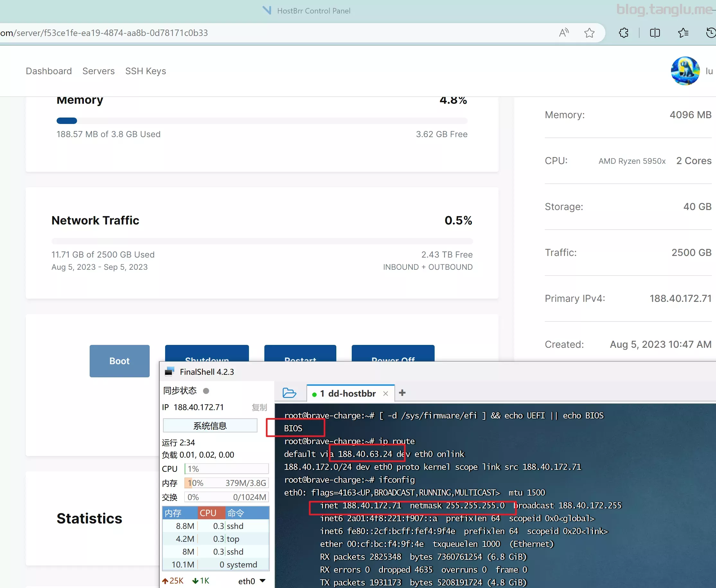Click the 11.71 GB of 2500 GB Used text
716x588 pixels.
[x=103, y=254]
